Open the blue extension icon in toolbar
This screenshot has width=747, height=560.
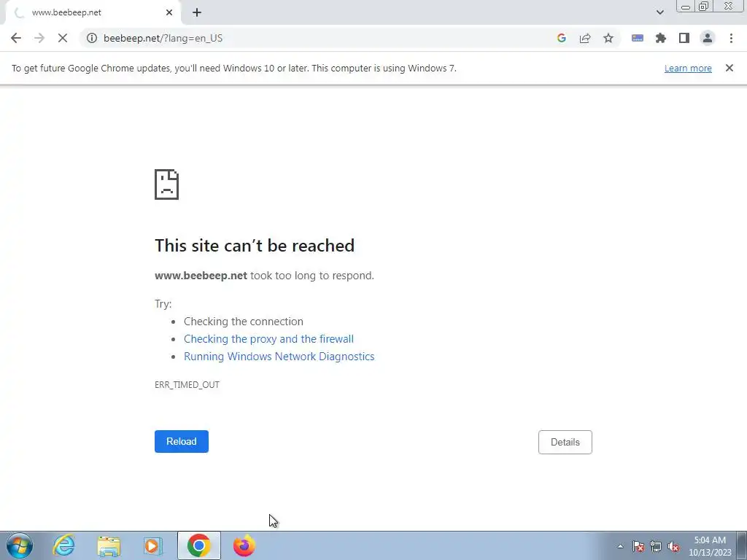638,38
